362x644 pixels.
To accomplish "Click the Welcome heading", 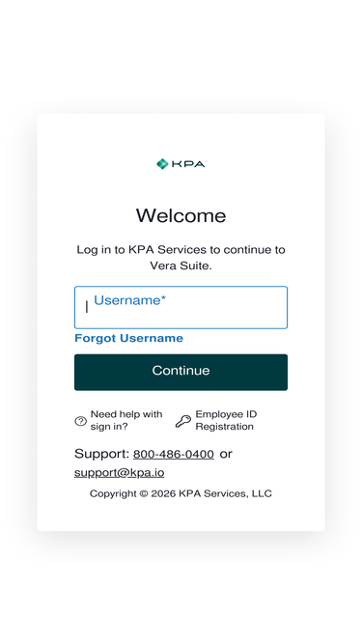I will (x=181, y=215).
